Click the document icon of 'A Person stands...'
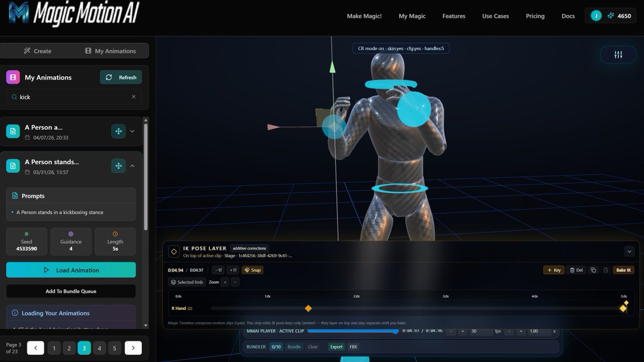 pos(13,166)
